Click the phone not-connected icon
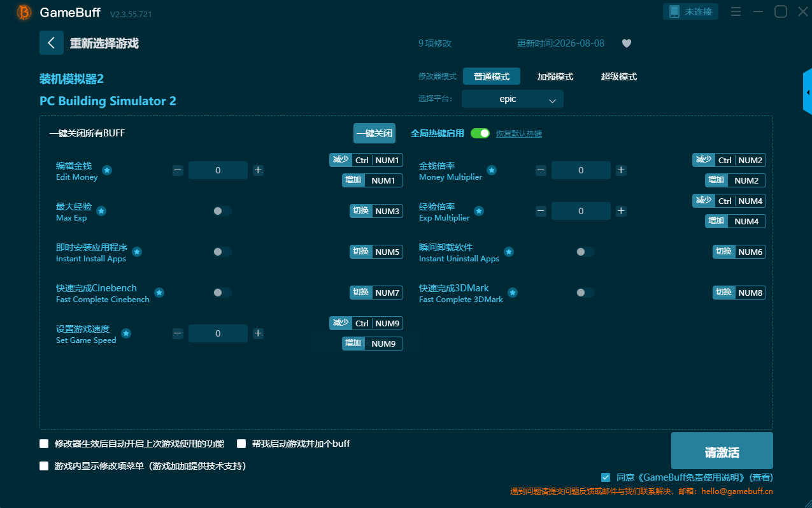This screenshot has height=508, width=812. (x=674, y=11)
